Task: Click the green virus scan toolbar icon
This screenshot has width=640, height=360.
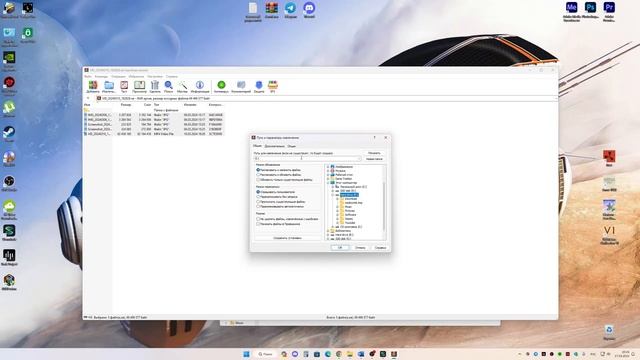Action: pyautogui.click(x=221, y=87)
